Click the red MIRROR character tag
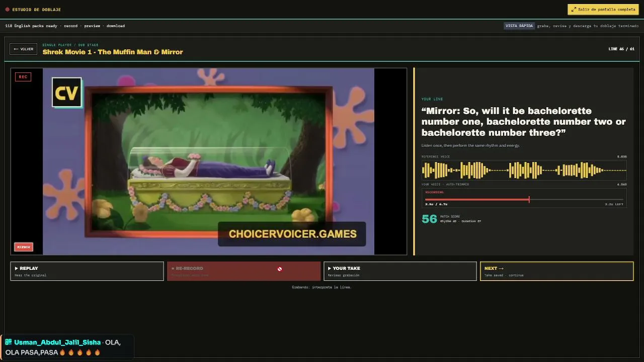Image resolution: width=644 pixels, height=362 pixels. (x=24, y=247)
